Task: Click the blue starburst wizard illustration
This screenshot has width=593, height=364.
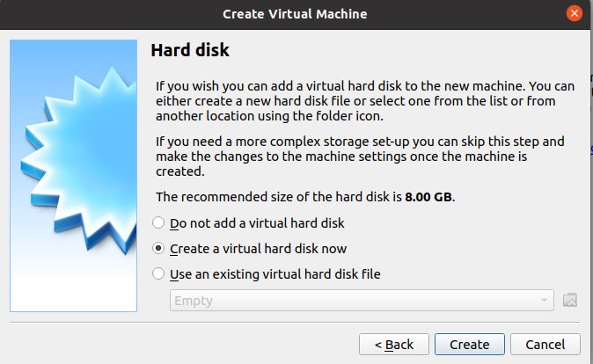Action: pyautogui.click(x=73, y=176)
